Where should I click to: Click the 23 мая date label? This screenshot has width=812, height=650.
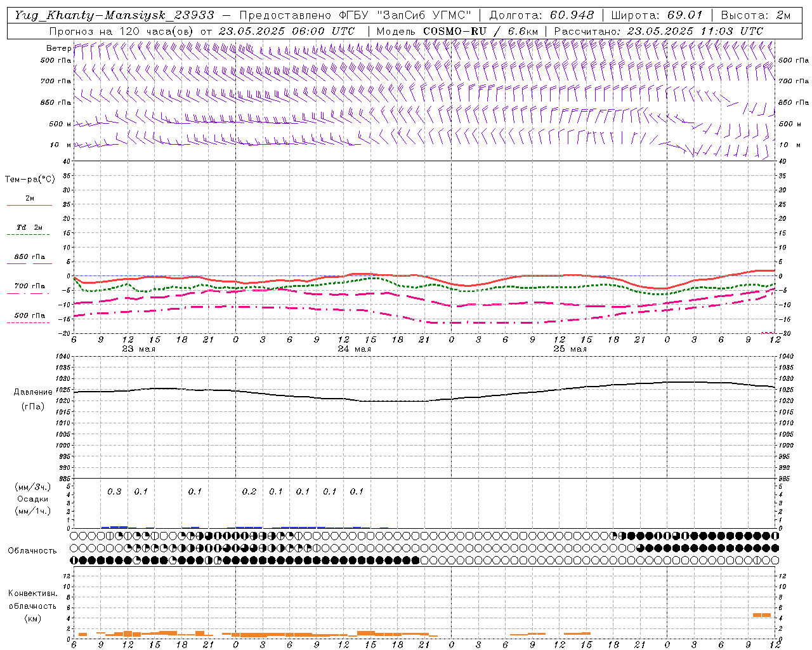point(138,349)
